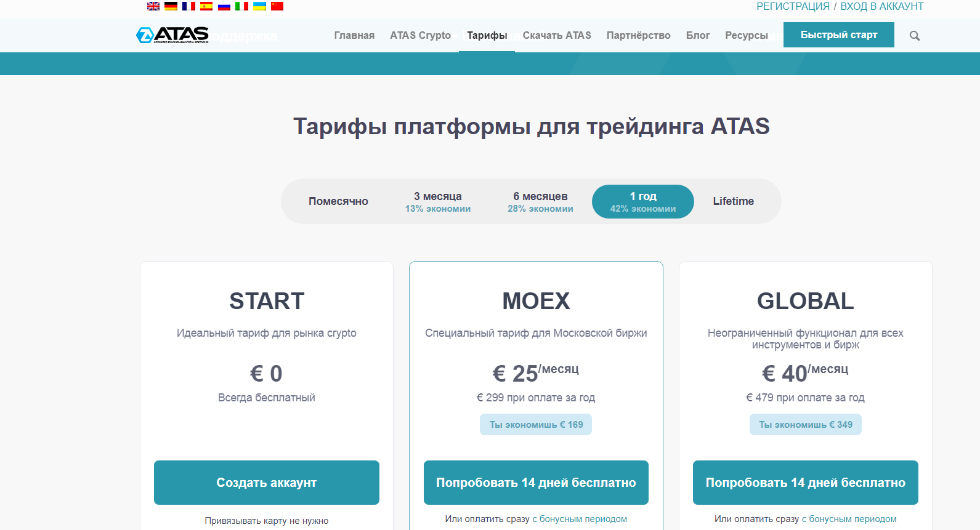Select the Помесячно billing period
The image size is (980, 530).
pos(338,201)
